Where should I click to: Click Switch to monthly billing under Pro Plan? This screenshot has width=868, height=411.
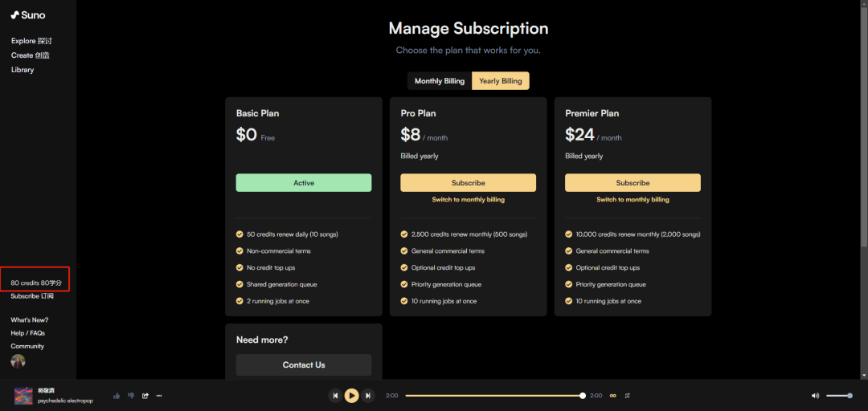(x=468, y=200)
